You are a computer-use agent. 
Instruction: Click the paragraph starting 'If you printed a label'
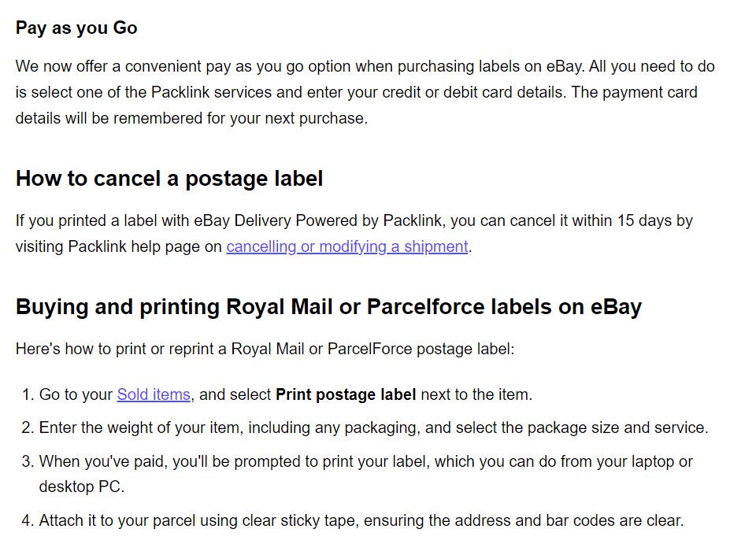354,221
